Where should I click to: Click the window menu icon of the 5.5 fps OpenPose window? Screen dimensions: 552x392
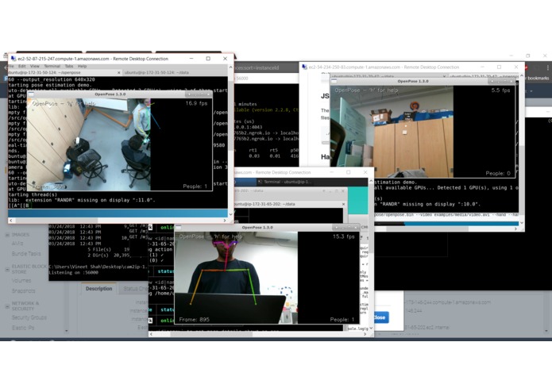click(x=334, y=81)
